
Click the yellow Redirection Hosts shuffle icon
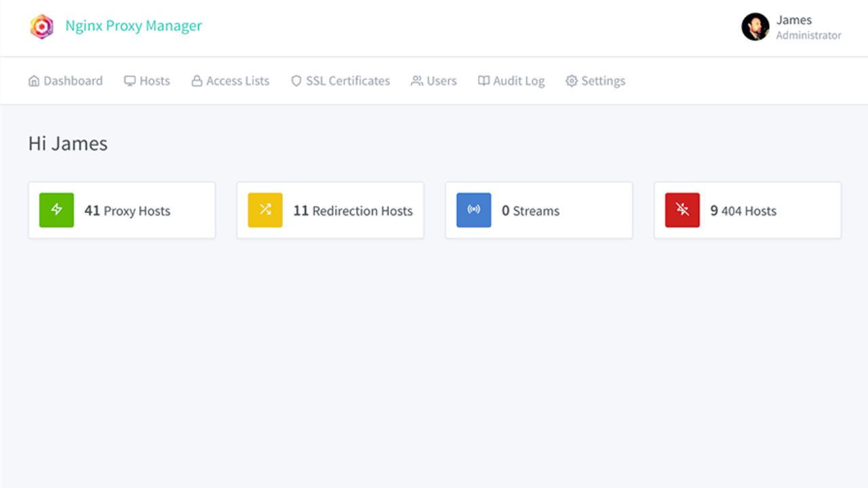click(x=264, y=210)
